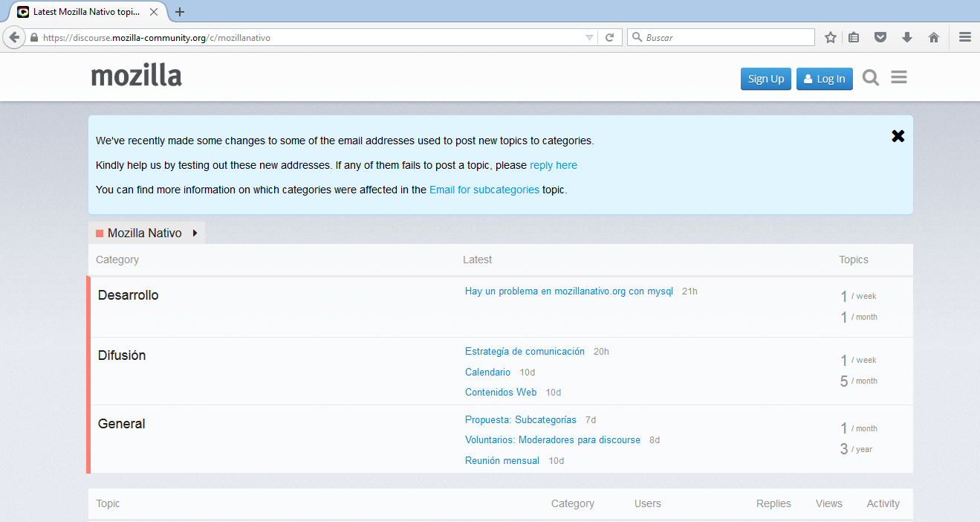The image size is (980, 522).
Task: Click the '7d' timestamp
Action: point(591,420)
